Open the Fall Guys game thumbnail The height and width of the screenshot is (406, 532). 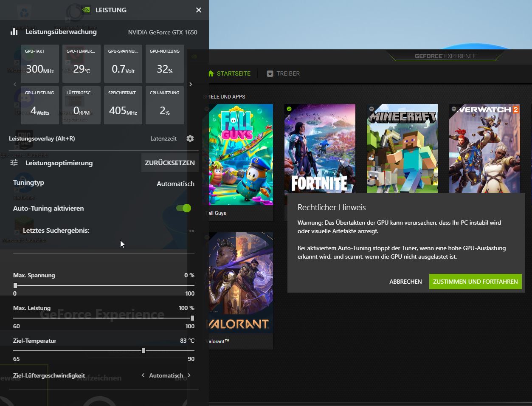click(x=239, y=155)
